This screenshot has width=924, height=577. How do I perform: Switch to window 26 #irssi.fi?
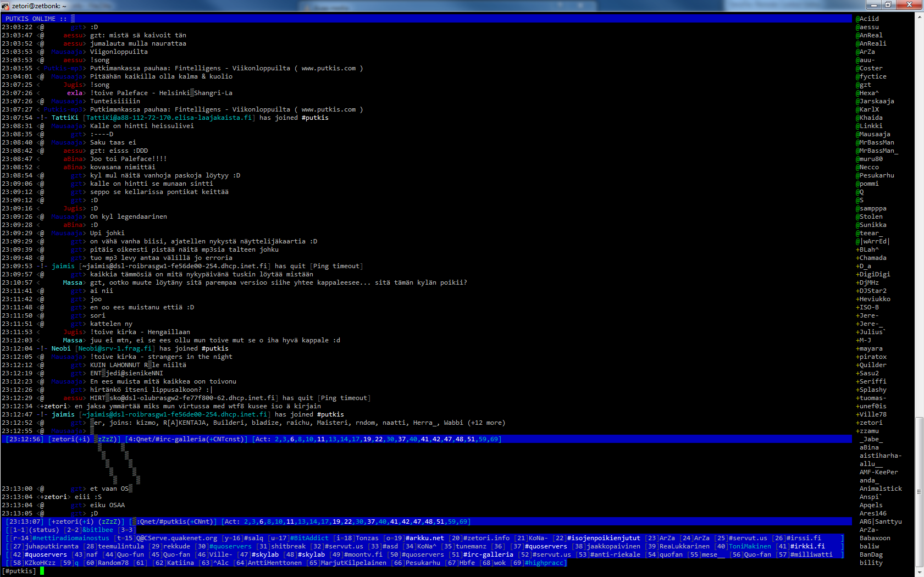coord(803,538)
